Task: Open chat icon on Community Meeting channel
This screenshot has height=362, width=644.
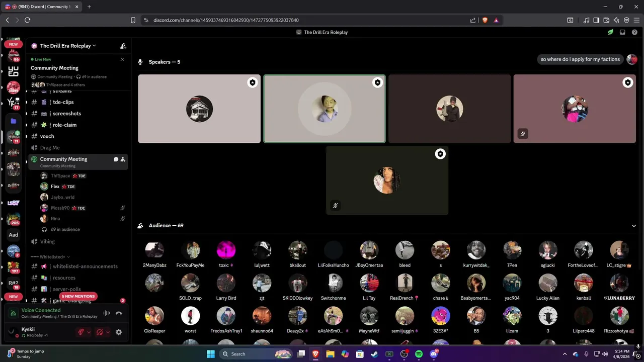Action: click(116, 159)
